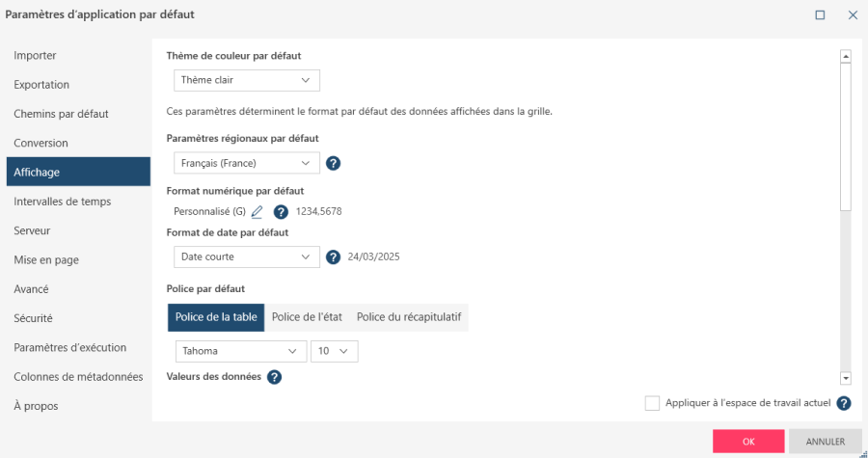Click scrollbar down arrow in settings panel
This screenshot has width=868, height=458.
point(846,379)
